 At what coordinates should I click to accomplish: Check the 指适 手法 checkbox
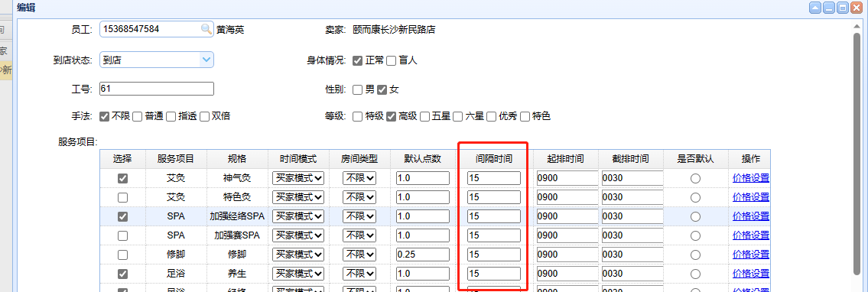coord(171,117)
